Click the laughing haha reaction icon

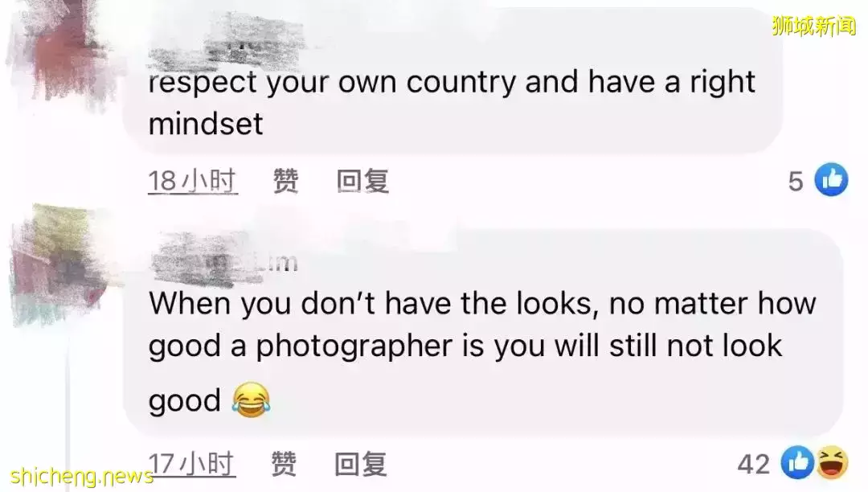832,462
